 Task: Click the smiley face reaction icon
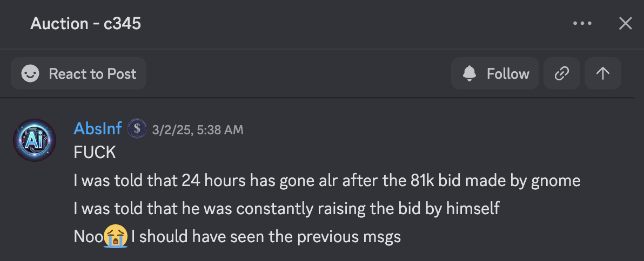tap(30, 74)
